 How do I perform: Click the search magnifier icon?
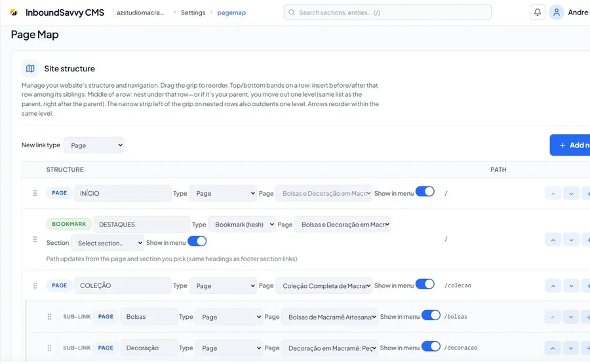pyautogui.click(x=292, y=12)
